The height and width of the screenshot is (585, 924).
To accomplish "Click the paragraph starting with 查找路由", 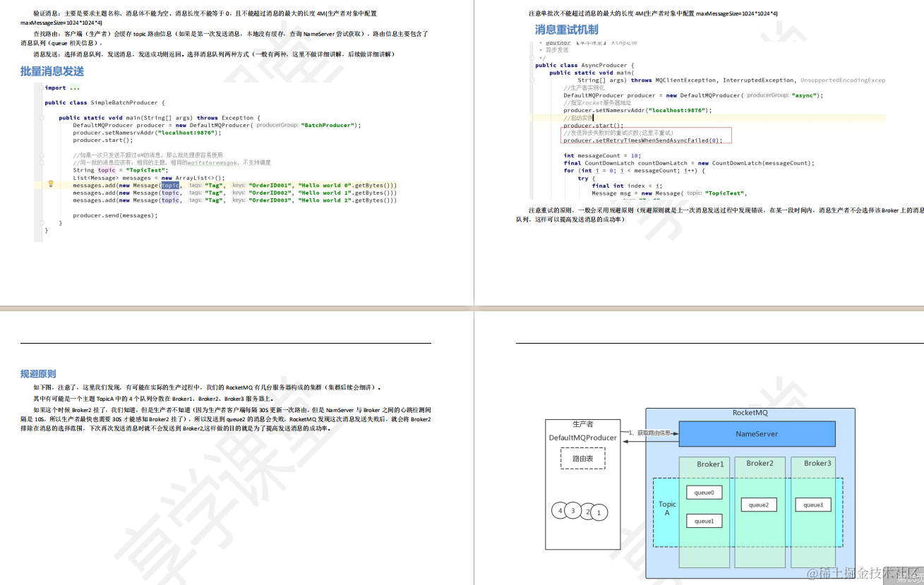I will pyautogui.click(x=226, y=38).
